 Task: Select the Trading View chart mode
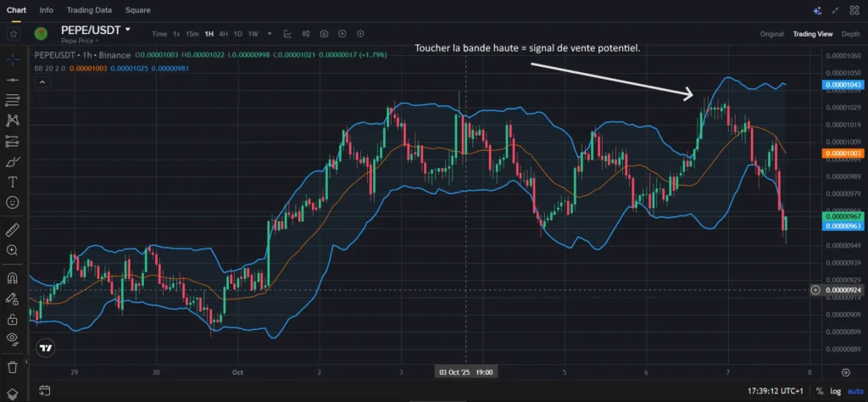click(813, 34)
